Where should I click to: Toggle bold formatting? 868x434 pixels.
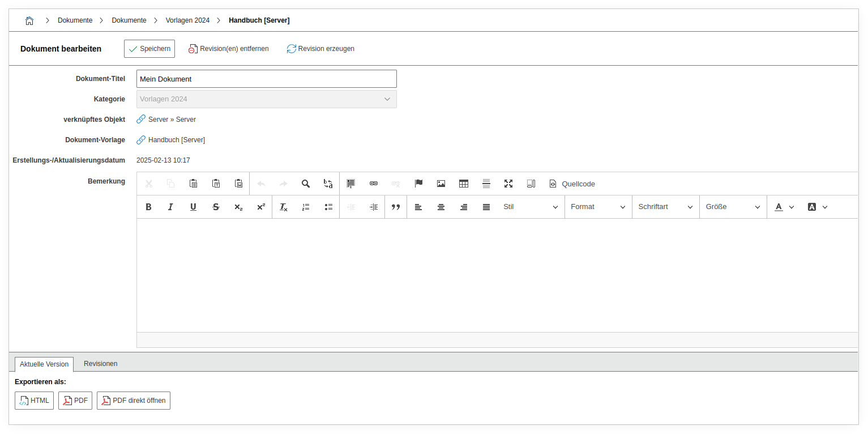point(148,207)
